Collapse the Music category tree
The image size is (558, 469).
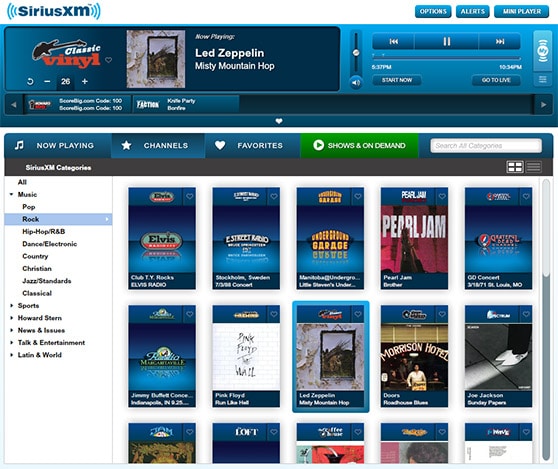(11, 195)
